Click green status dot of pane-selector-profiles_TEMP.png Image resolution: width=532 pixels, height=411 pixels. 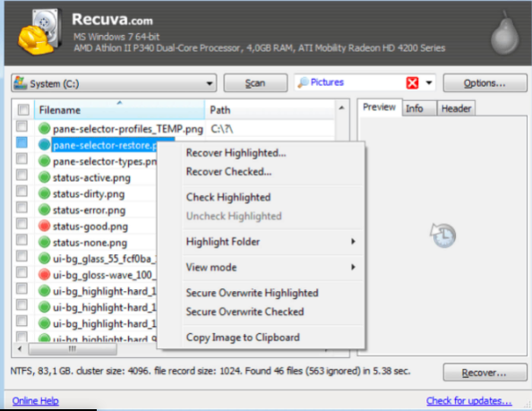[44, 129]
